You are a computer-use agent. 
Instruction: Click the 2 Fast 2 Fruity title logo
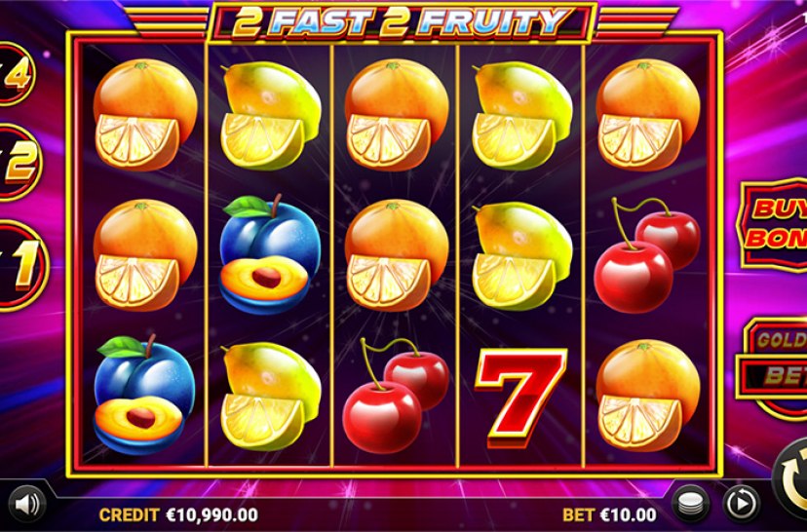click(x=401, y=22)
